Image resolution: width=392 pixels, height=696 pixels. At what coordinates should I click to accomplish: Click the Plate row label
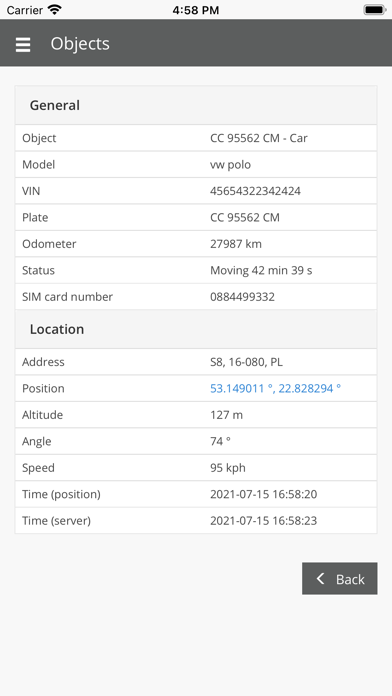point(35,218)
